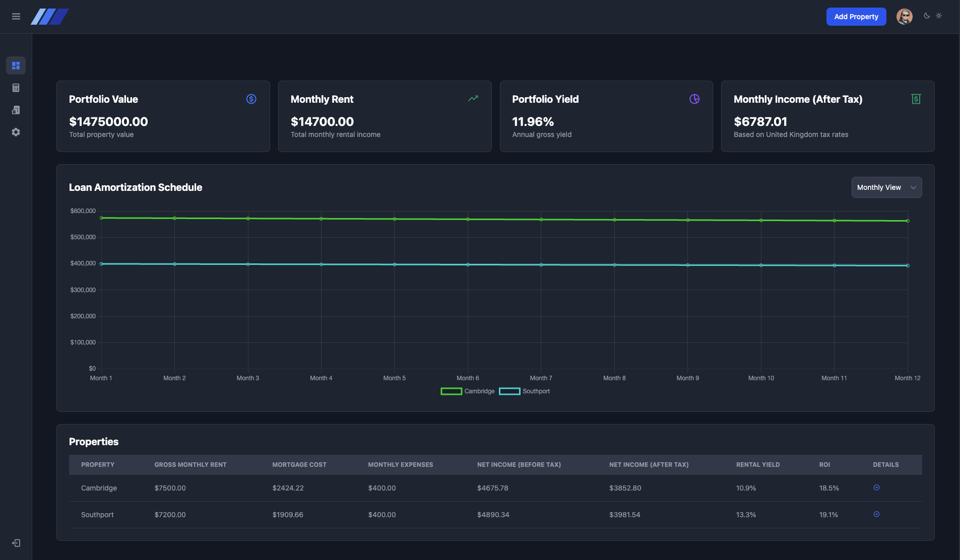Click the Month 6 axis label

[468, 378]
